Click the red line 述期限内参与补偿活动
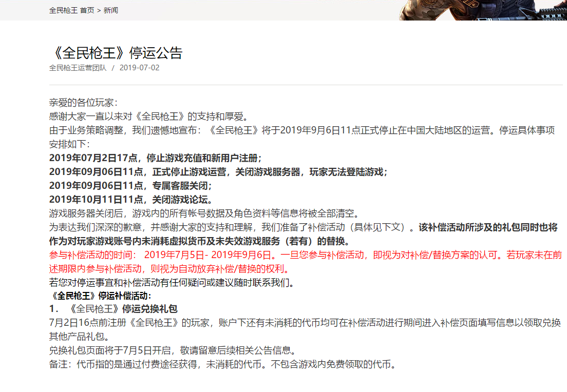Image resolution: width=567 pixels, height=392 pixels. point(171,268)
